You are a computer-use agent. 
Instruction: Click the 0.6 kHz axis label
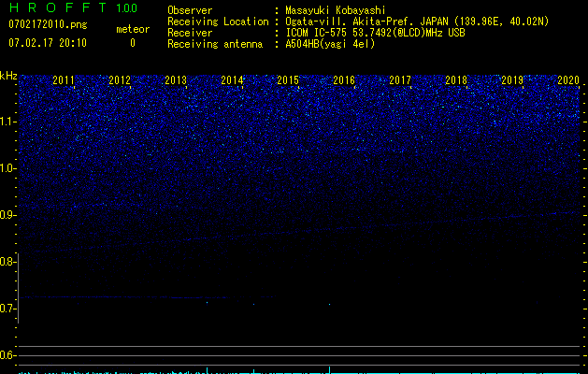[x=7, y=355]
